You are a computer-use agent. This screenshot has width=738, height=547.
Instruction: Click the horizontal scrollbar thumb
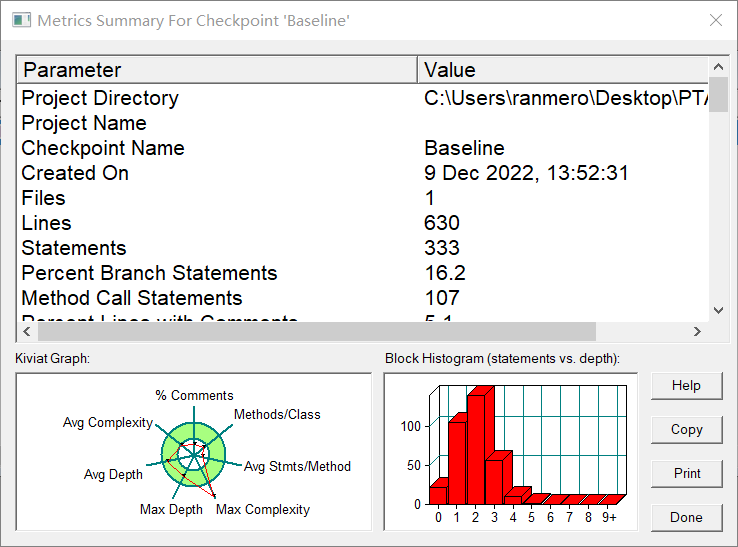pyautogui.click(x=317, y=331)
